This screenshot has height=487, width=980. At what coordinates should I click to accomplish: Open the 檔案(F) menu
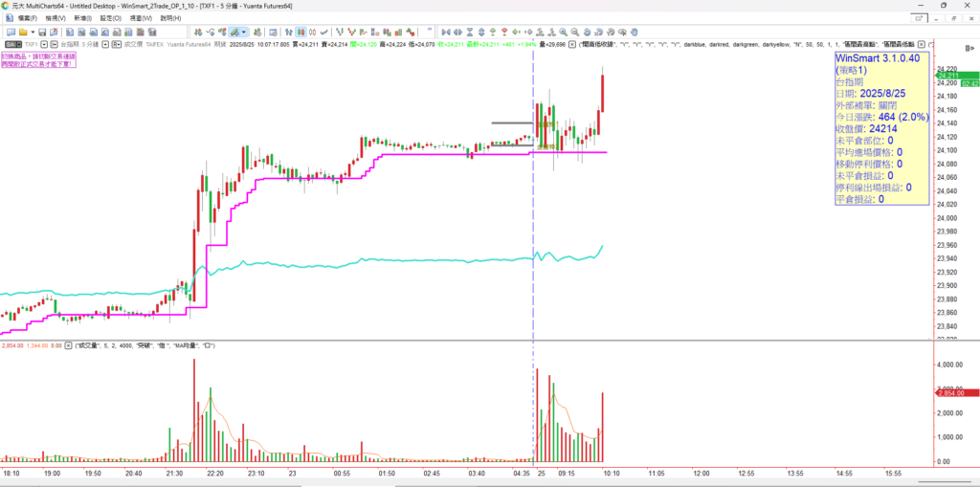[21, 18]
